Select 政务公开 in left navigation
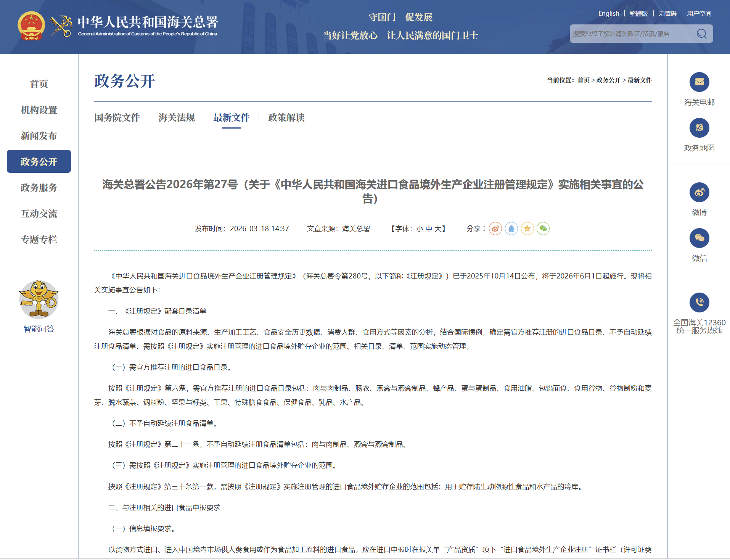This screenshot has width=730, height=560. click(39, 161)
